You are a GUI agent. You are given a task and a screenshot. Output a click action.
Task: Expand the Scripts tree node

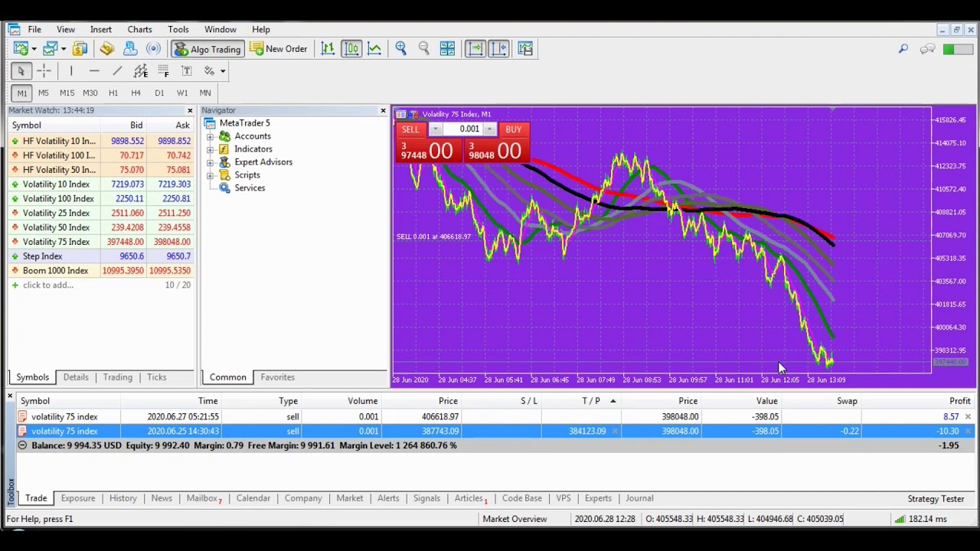210,175
